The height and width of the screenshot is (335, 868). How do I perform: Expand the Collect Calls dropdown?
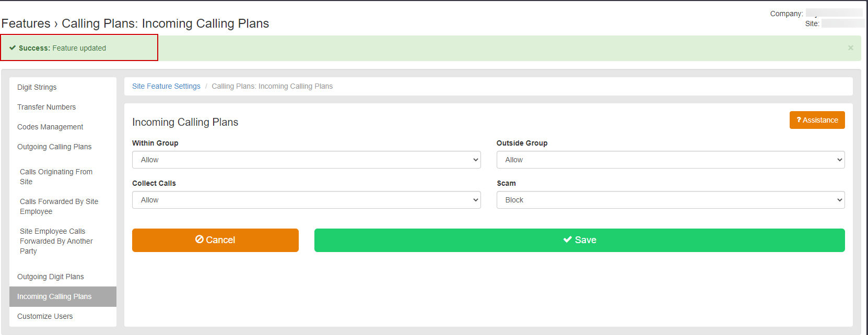(x=306, y=200)
